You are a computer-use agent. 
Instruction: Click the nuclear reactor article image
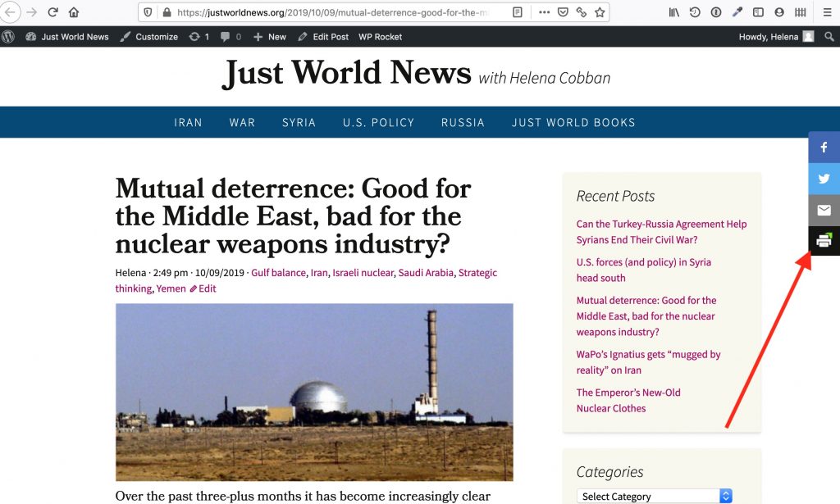click(x=314, y=392)
